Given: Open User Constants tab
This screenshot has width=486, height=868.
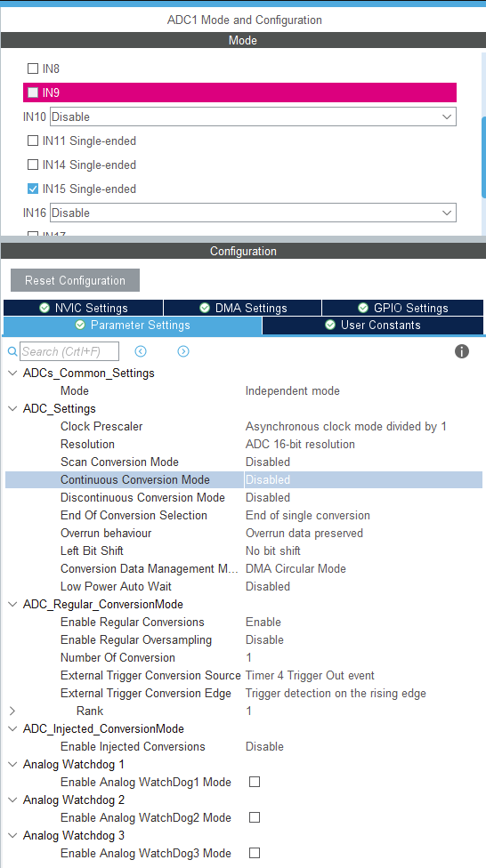Looking at the screenshot, I should click(373, 325).
